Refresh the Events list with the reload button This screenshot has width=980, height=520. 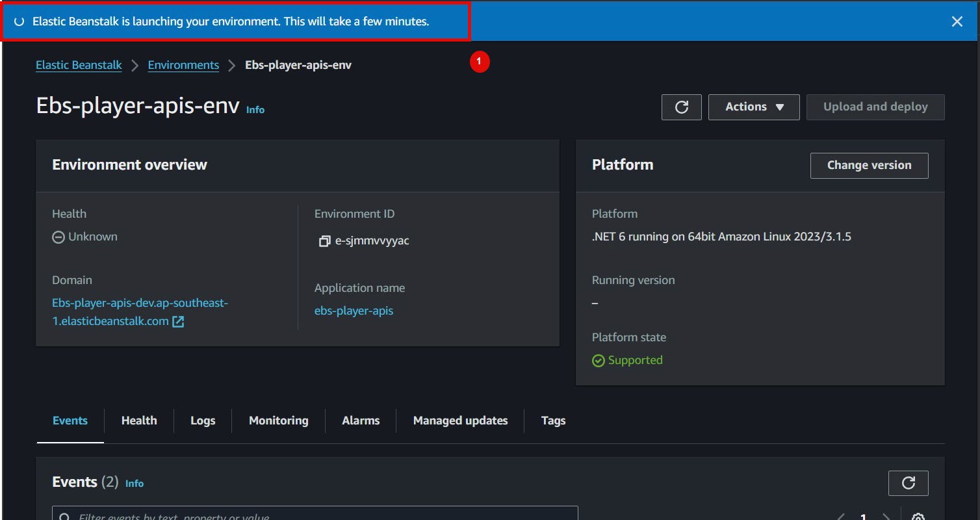click(908, 483)
